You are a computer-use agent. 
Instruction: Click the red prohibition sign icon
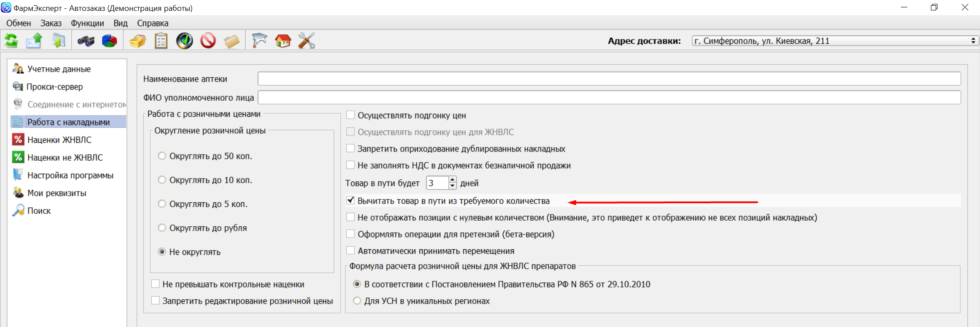point(208,41)
